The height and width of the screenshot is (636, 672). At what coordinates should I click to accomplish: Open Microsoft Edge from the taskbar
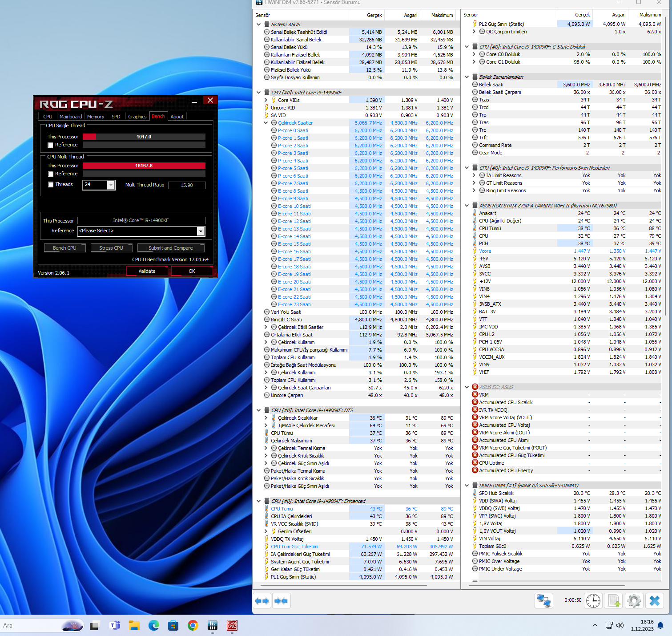(154, 626)
